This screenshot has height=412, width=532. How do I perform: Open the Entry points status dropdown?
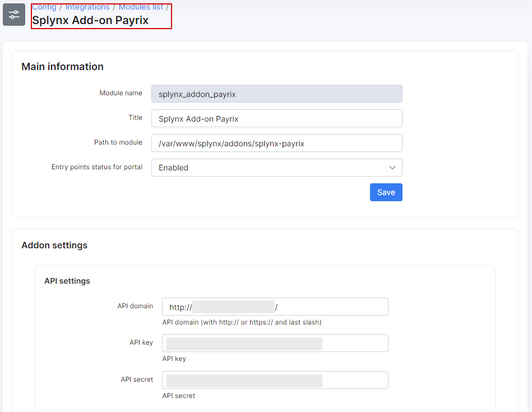click(276, 168)
